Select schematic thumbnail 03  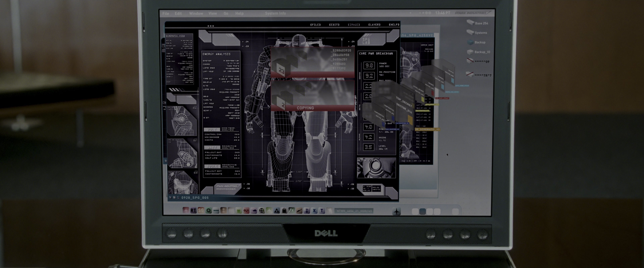[x=183, y=182]
